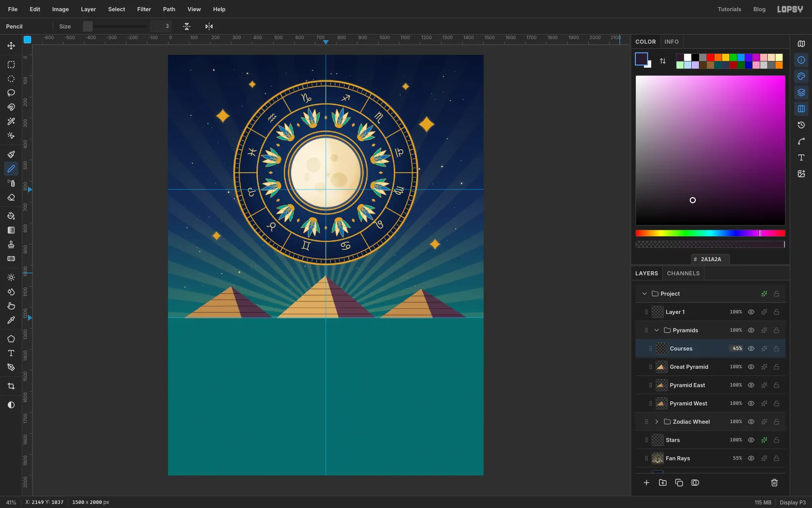Expand the Zodiac Wheel group

tap(657, 422)
